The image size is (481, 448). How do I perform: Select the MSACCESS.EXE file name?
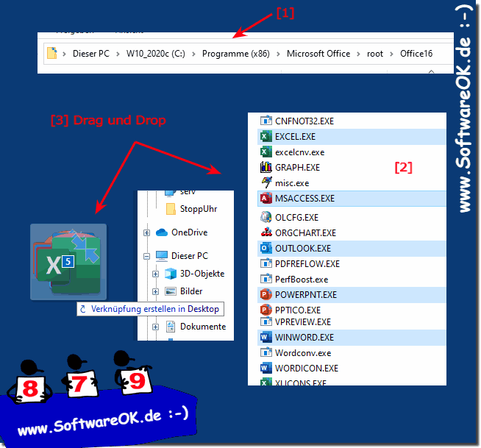304,198
